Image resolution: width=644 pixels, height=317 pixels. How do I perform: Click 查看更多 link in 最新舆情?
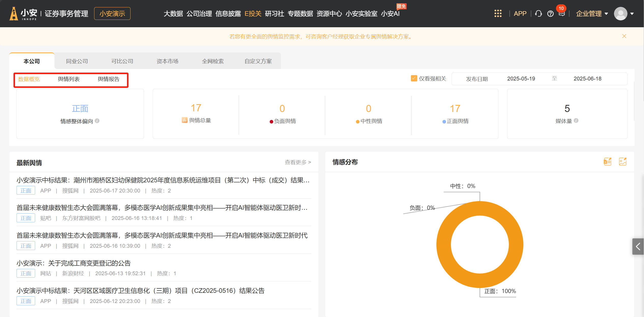[298, 162]
